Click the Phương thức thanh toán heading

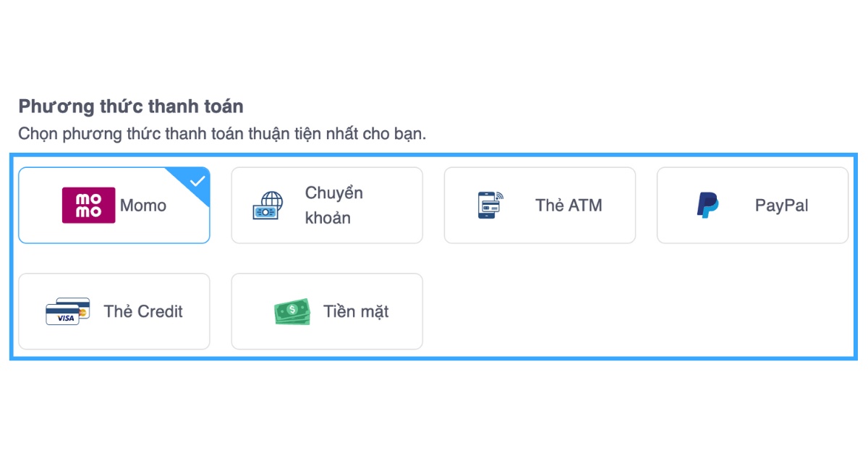(x=130, y=106)
